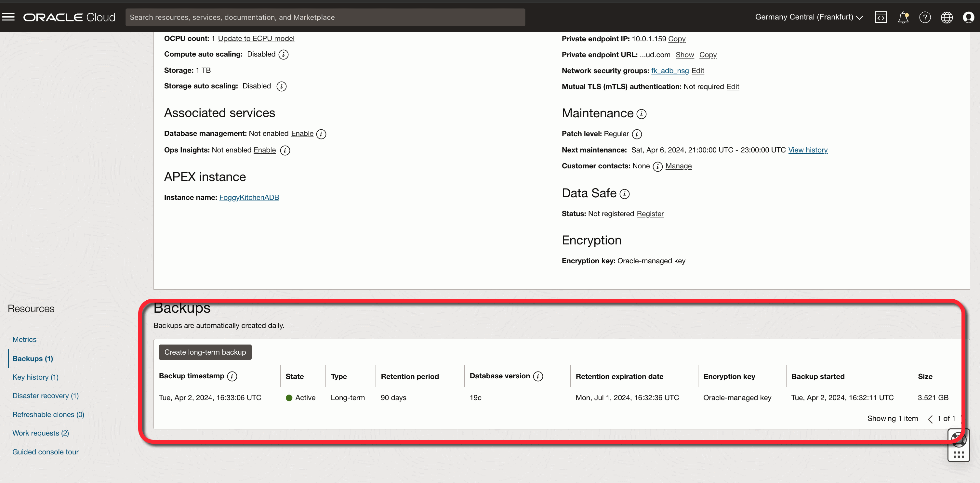This screenshot has height=483, width=980.
Task: Click the 'Long-term' type cell
Action: 347,398
